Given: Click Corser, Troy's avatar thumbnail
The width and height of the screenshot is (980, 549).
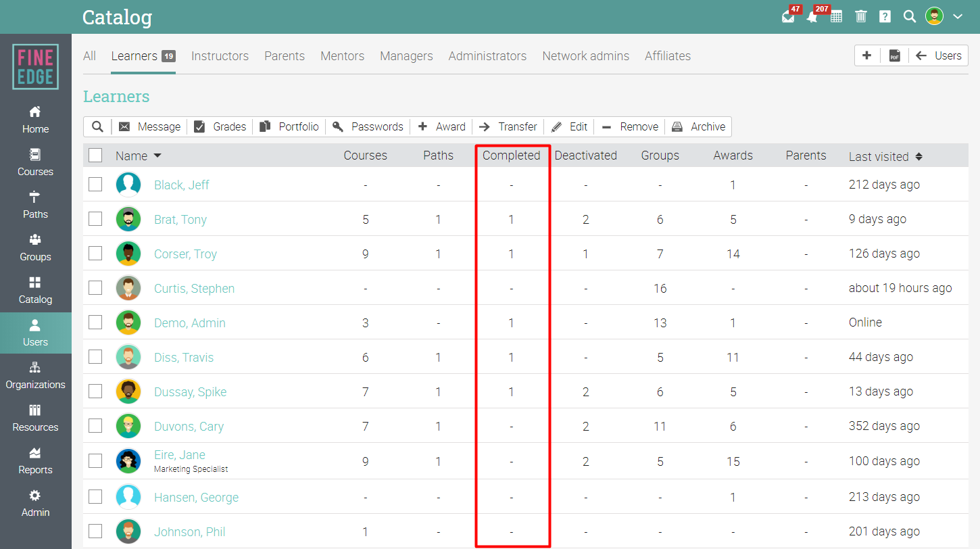Looking at the screenshot, I should (x=128, y=254).
